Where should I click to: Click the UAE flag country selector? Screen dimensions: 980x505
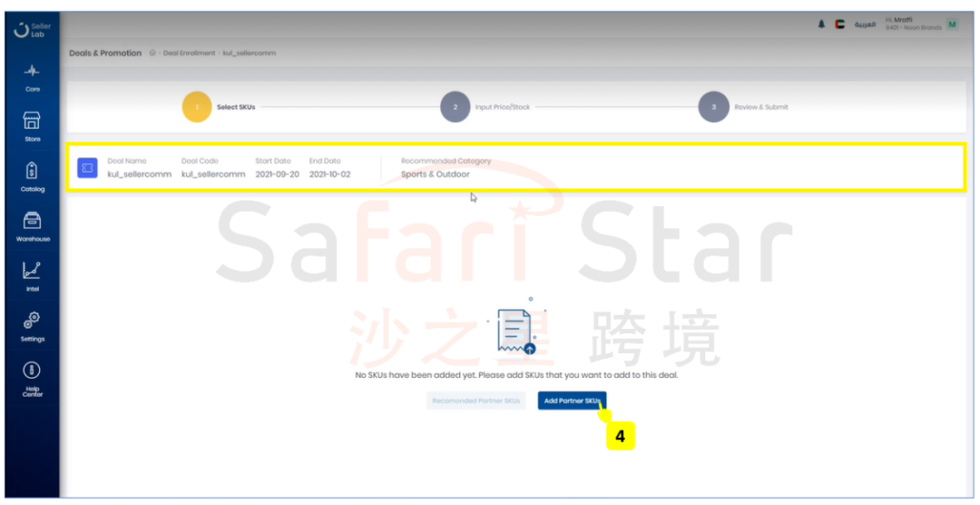(x=840, y=25)
